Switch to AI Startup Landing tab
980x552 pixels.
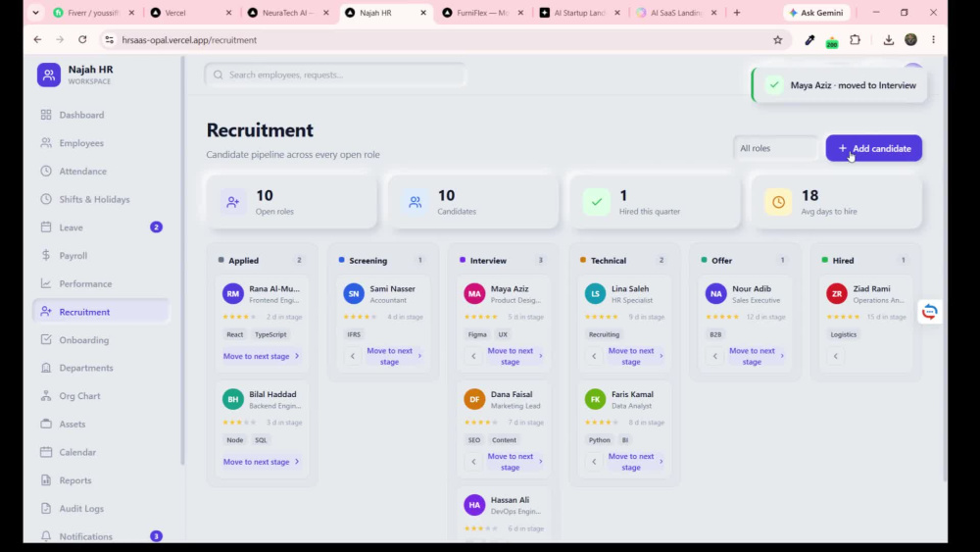click(579, 13)
